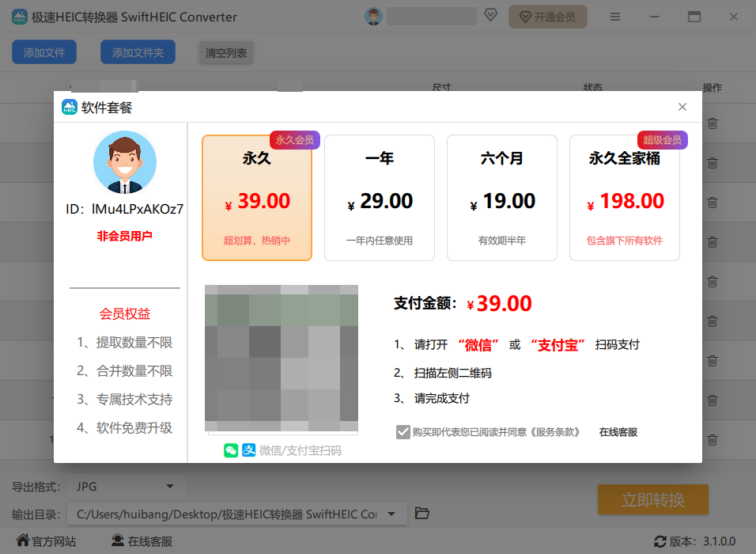The height and width of the screenshot is (554, 756).
Task: Open the 在线客服 link in dialog
Action: 618,432
